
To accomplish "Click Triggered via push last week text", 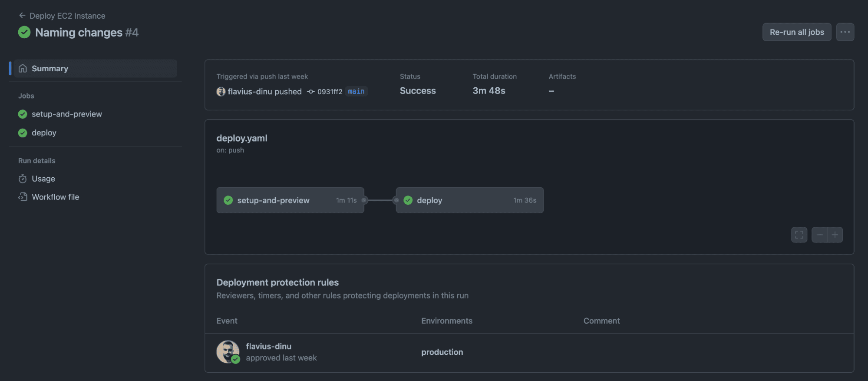I will pos(262,76).
